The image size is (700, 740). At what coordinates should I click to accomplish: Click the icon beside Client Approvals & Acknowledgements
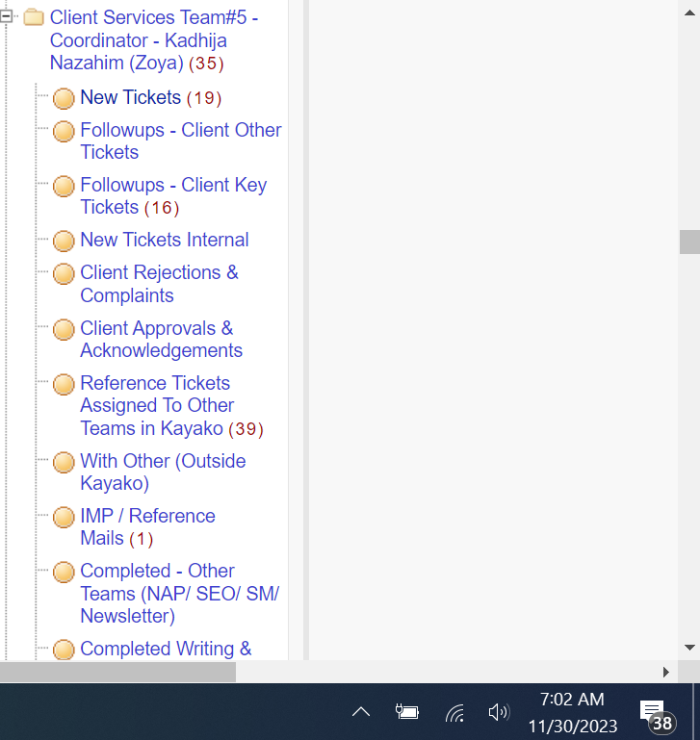pos(64,329)
